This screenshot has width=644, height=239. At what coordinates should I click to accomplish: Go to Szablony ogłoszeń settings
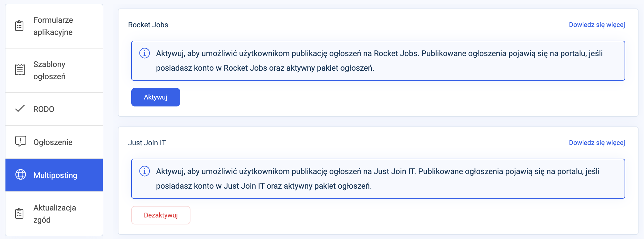(x=50, y=70)
